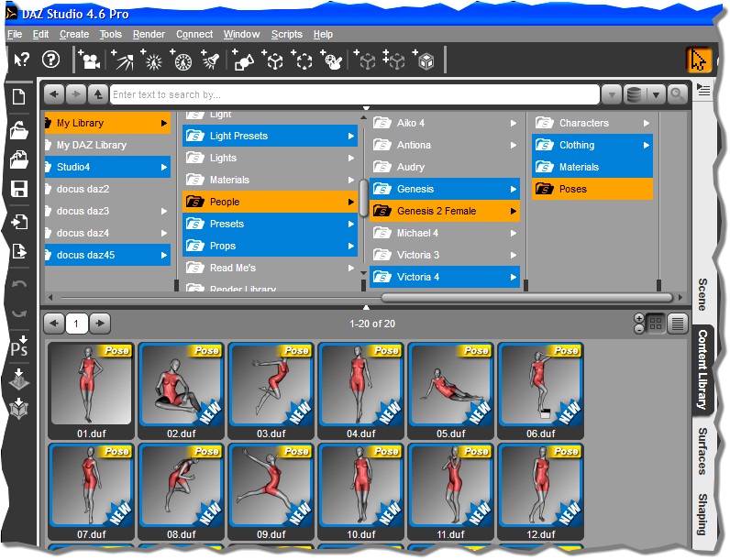The width and height of the screenshot is (730, 560).
Task: Go to previous results page
Action: tap(54, 324)
